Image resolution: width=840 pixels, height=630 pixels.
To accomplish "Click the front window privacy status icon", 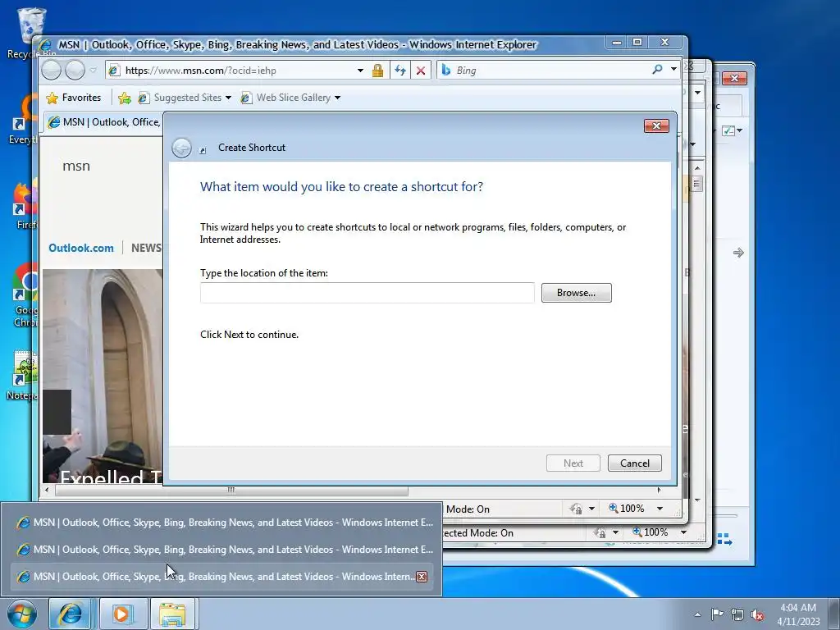I will pos(576,509).
